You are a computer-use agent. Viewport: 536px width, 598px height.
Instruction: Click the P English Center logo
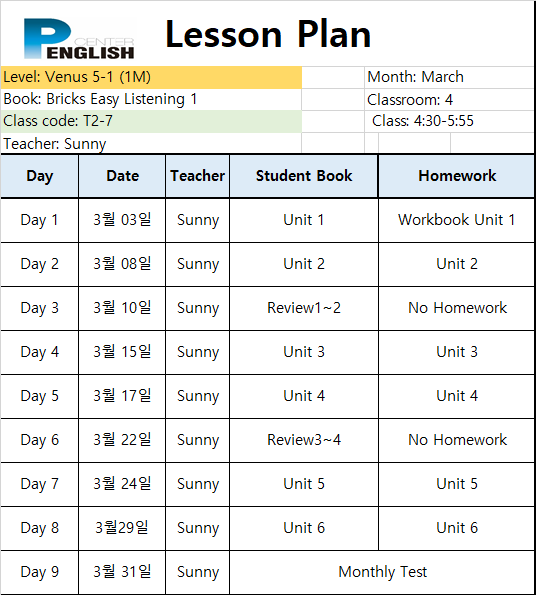point(79,39)
